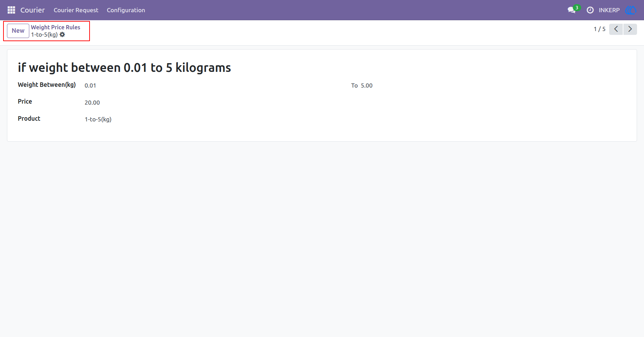Open the gear actions menu beside 1-to-5(kg)
The width and height of the screenshot is (644, 337).
[x=62, y=35]
